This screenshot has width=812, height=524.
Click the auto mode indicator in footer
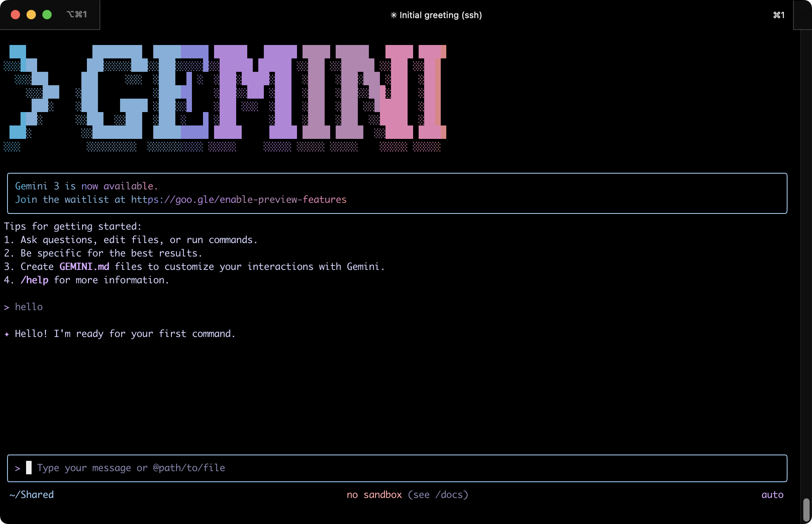point(772,495)
